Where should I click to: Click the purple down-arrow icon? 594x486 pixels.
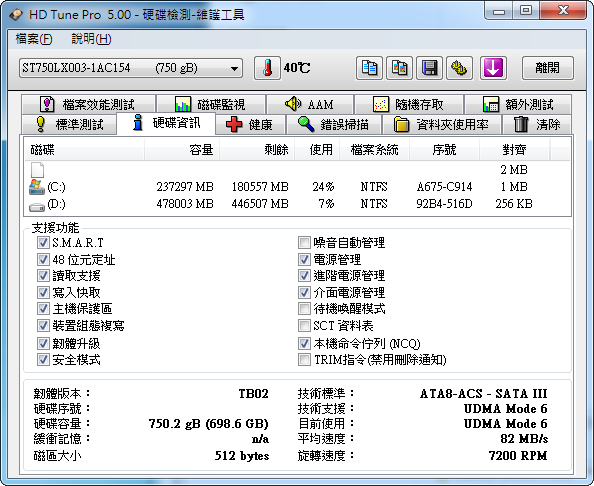coord(493,68)
